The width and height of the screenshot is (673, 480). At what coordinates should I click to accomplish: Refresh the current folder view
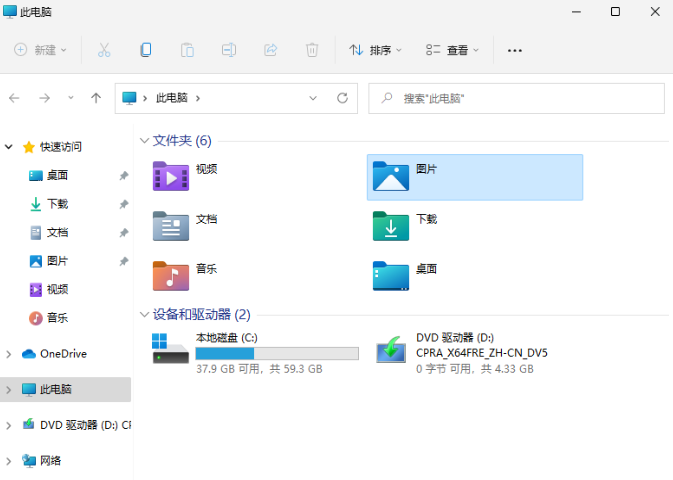coord(342,98)
